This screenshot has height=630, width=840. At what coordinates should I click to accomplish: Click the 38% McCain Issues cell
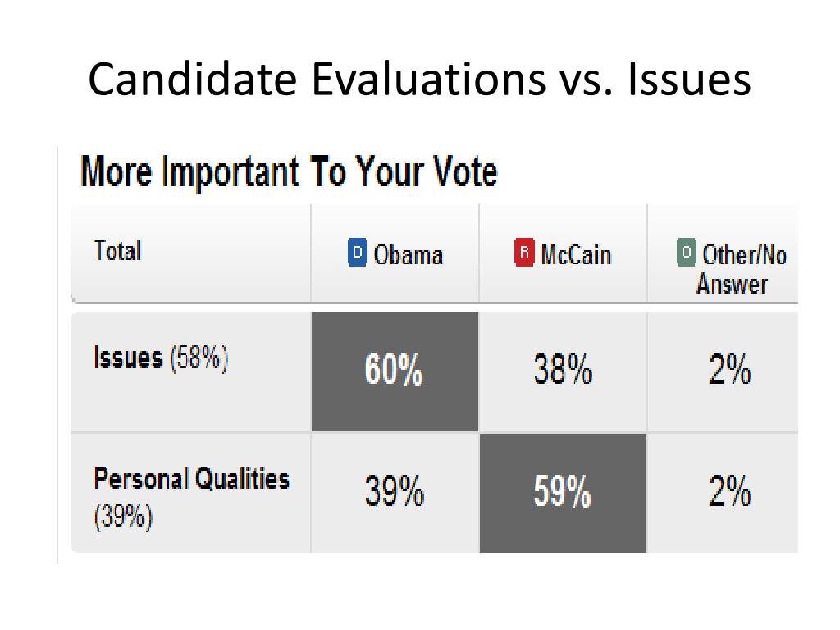[563, 372]
